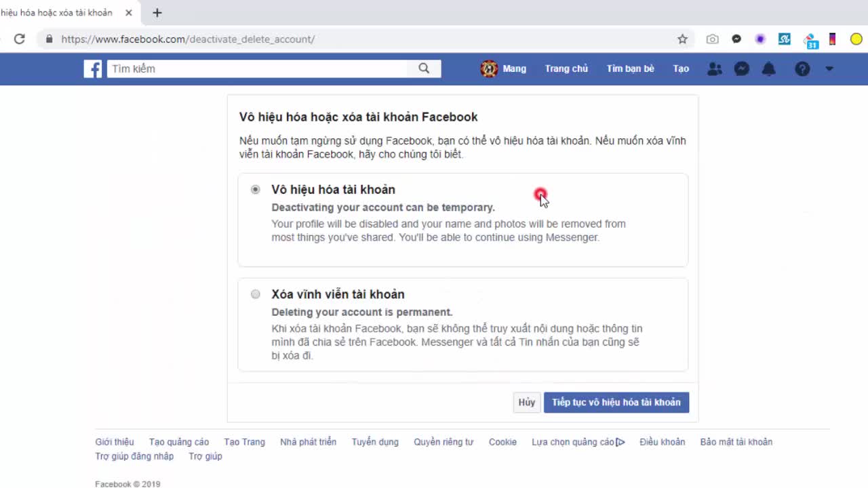Open the Tạo menu
Screen dimensions: 868x488
coord(681,68)
